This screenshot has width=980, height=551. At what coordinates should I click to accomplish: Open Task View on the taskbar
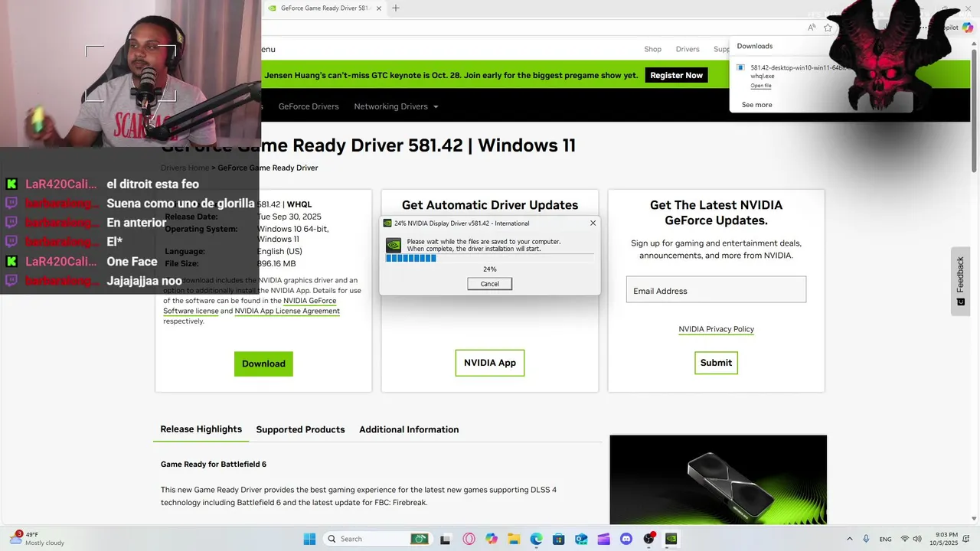click(445, 539)
